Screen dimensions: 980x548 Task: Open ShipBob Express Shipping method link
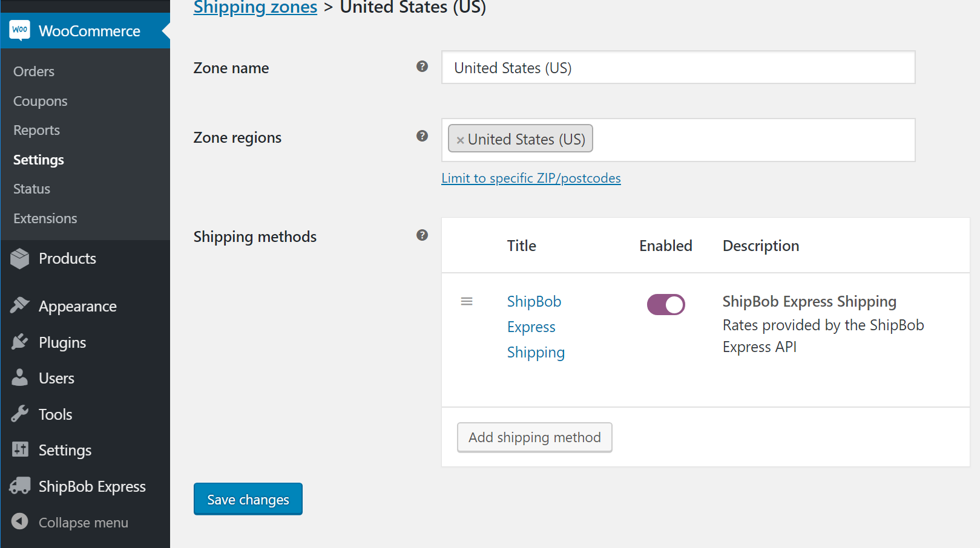pyautogui.click(x=536, y=327)
